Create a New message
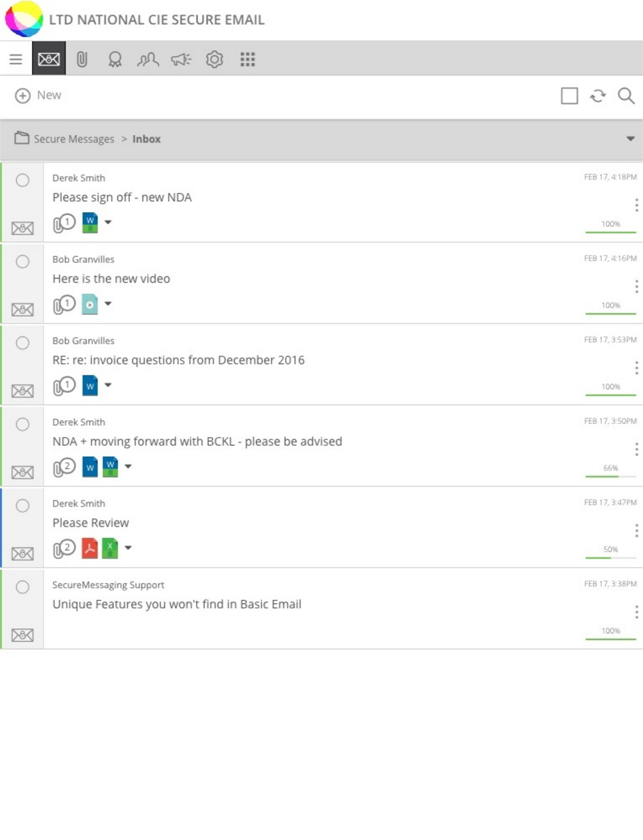Viewport: 643px width, 840px height. point(38,96)
